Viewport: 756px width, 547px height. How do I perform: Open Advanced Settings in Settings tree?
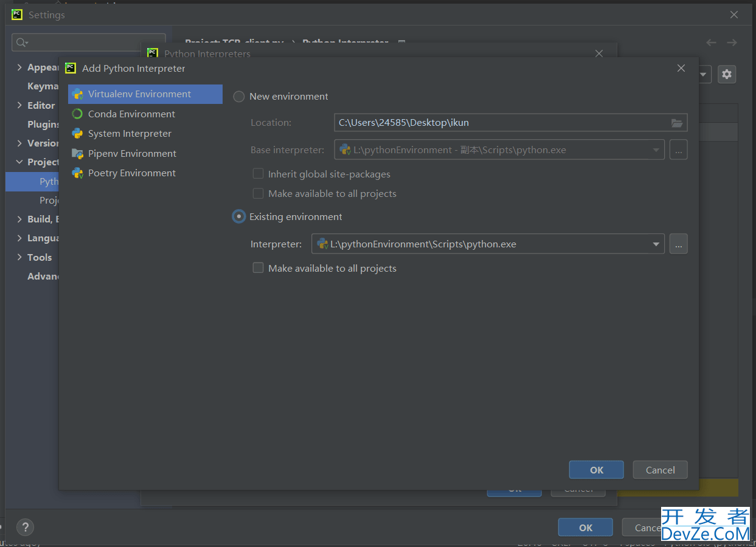click(x=43, y=276)
